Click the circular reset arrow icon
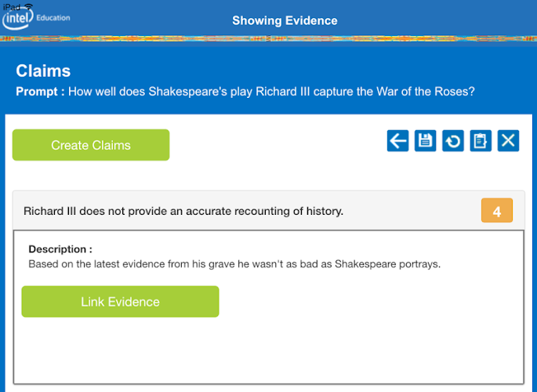This screenshot has height=392, width=537. coord(452,141)
